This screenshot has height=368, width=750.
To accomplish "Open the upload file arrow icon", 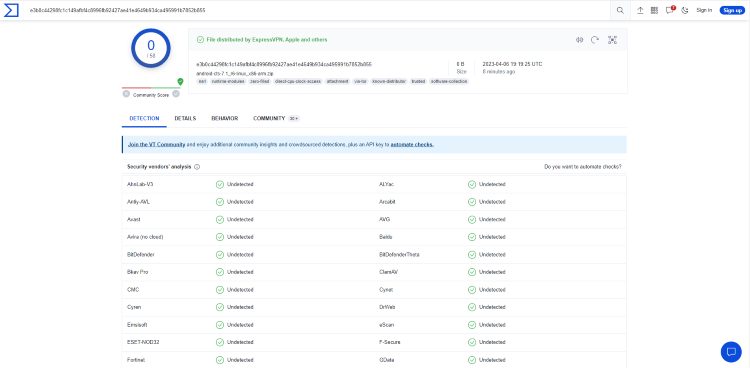I will click(640, 11).
